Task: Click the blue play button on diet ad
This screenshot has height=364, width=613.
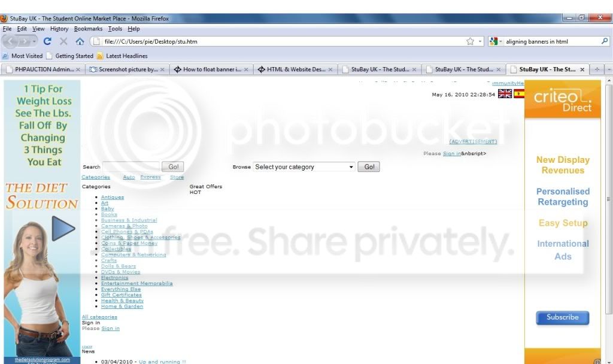Action: tap(63, 228)
